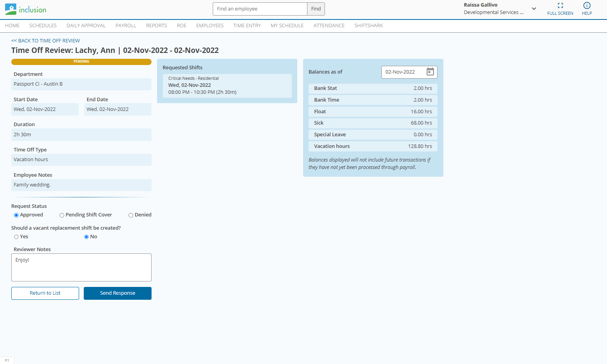Screen dimensions: 607x364
Task: Click the Family wedding employee note
Action: tap(81, 185)
